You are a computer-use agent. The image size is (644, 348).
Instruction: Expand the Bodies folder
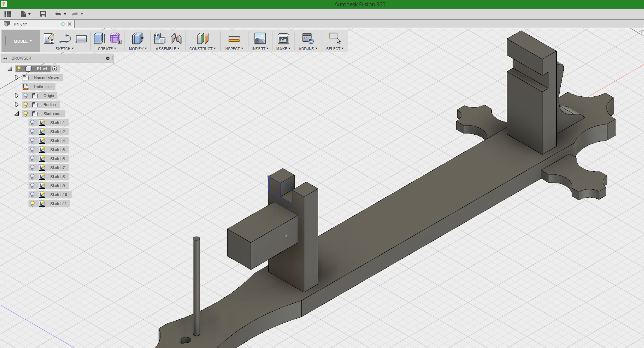(x=16, y=105)
